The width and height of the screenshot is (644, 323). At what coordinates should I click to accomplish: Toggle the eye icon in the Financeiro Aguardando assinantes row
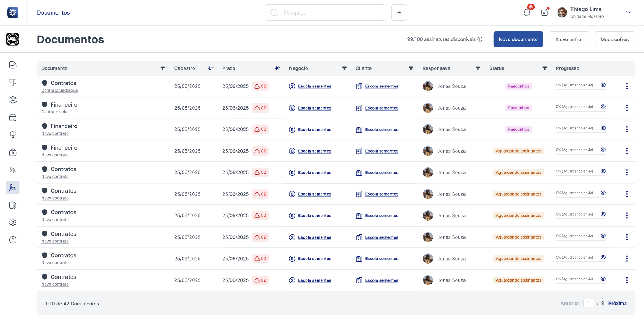(x=603, y=150)
